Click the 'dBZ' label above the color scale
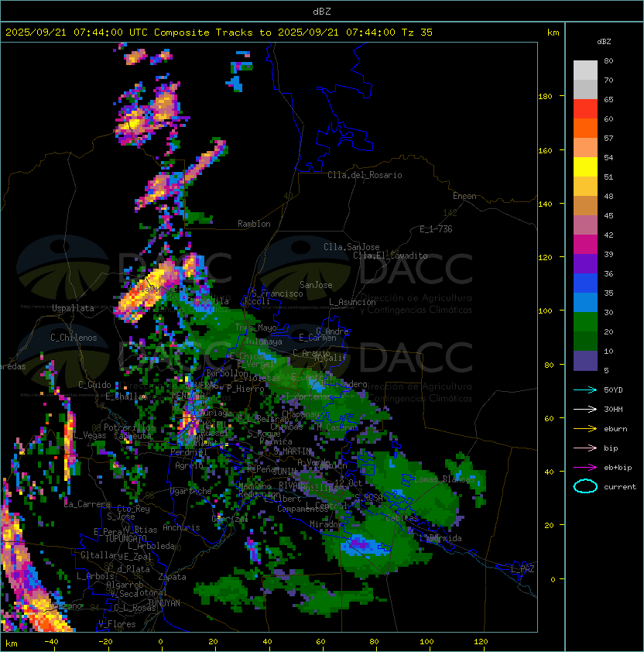Viewport: 644px width, 652px height. [x=604, y=42]
